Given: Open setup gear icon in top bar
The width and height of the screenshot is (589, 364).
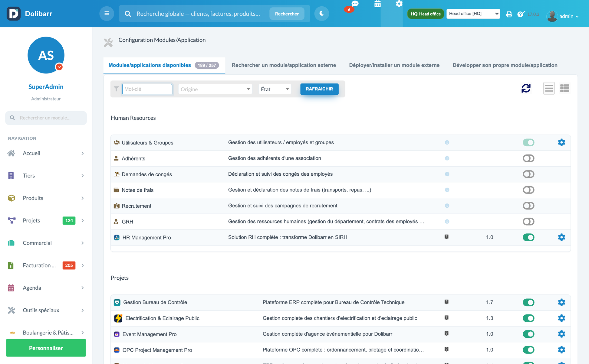Looking at the screenshot, I should click(399, 4).
